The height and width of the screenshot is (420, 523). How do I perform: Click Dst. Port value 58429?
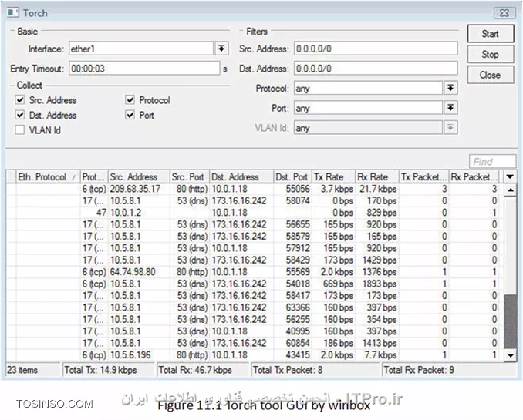298,260
